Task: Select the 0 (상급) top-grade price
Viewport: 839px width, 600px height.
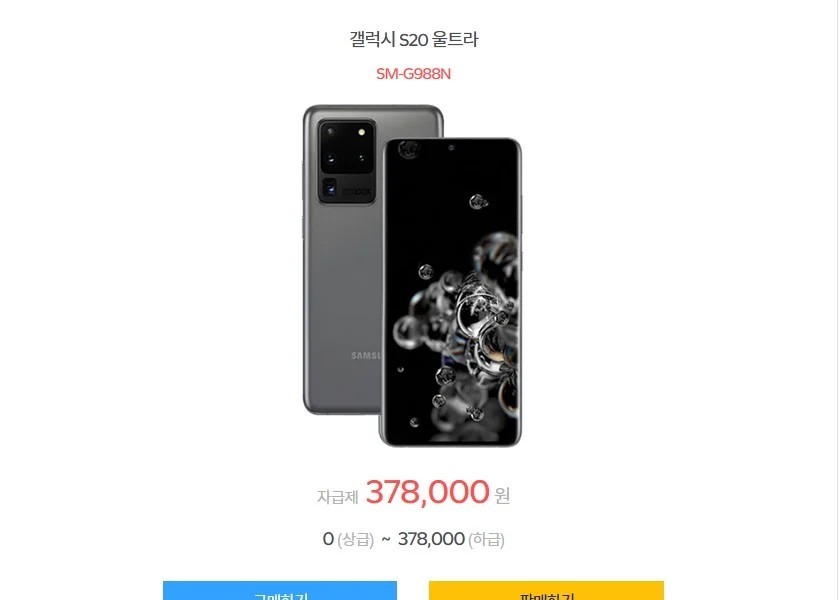Action: click(x=348, y=539)
